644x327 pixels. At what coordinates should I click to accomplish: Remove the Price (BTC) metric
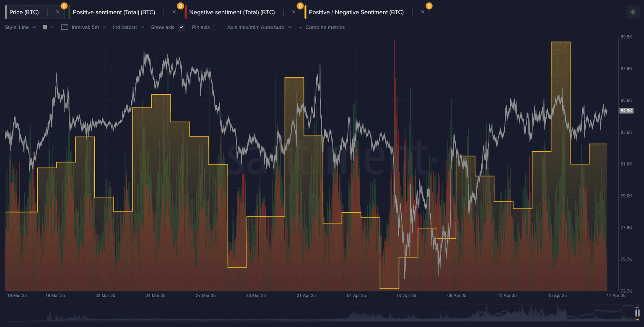click(58, 12)
